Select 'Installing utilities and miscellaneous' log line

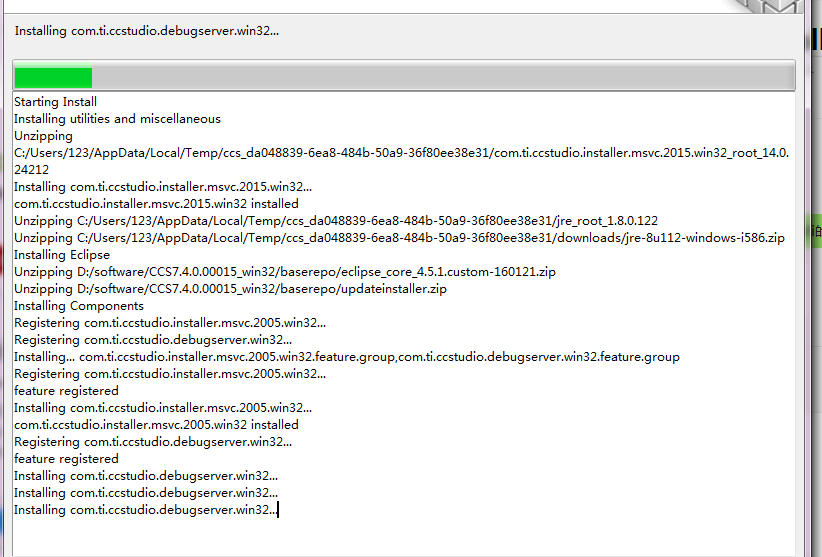(x=117, y=119)
